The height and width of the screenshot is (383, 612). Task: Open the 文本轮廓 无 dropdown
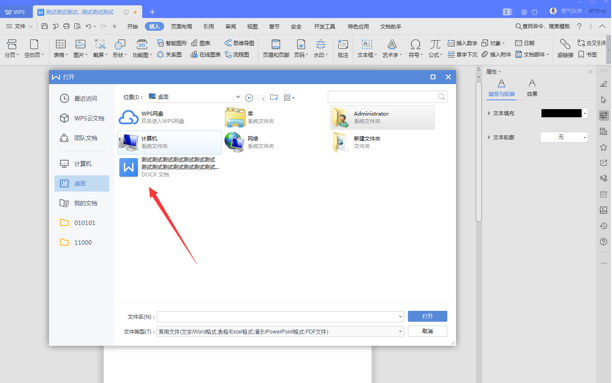[x=564, y=137]
